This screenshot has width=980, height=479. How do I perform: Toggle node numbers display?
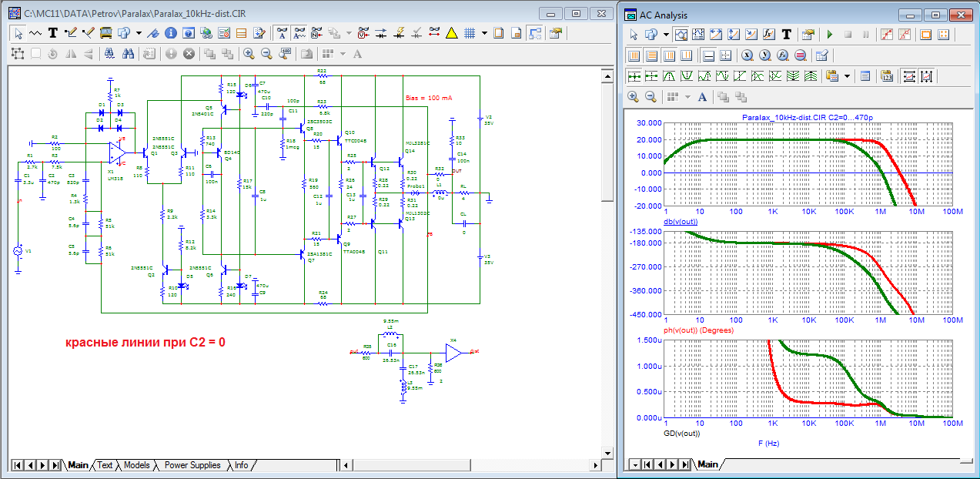316,33
